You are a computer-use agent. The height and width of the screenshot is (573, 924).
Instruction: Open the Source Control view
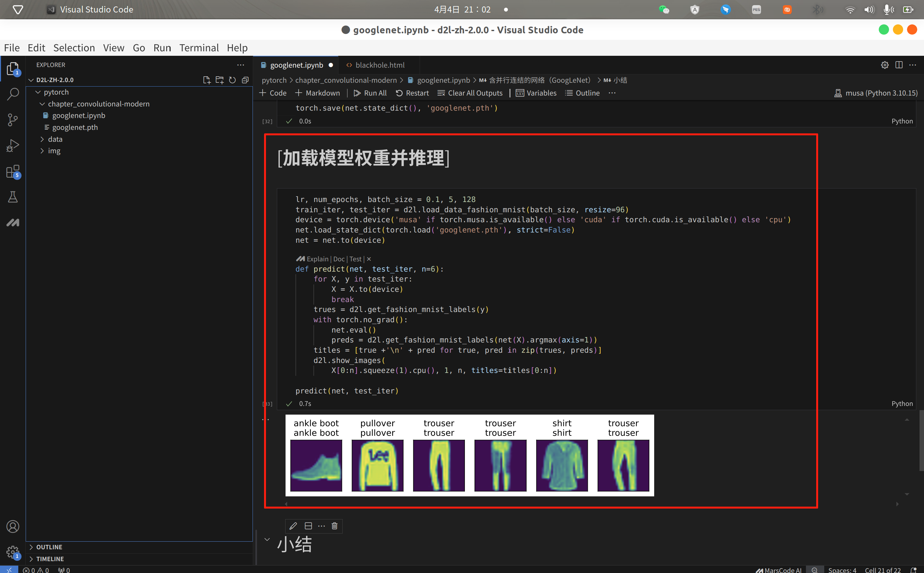tap(13, 120)
